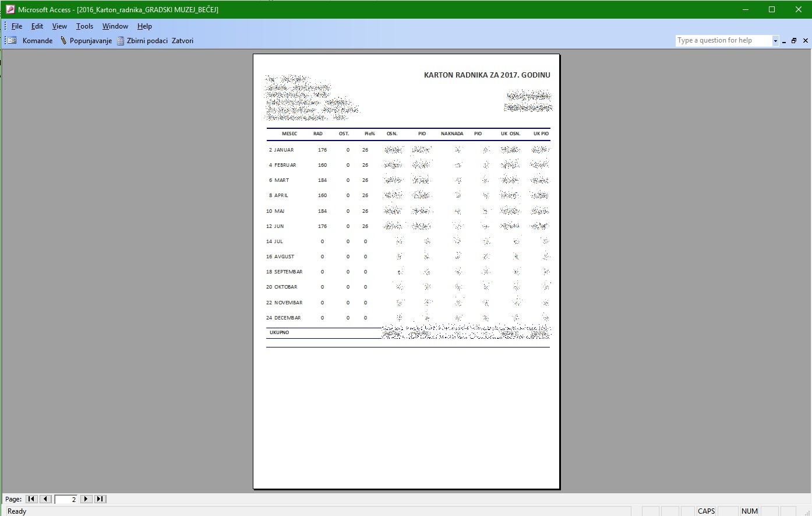Advance to the next report page

86,499
